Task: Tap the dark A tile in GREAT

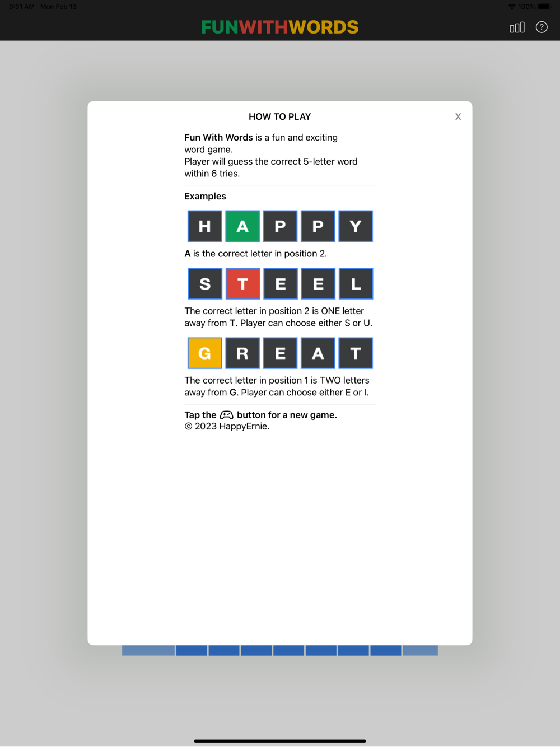Action: [x=318, y=353]
